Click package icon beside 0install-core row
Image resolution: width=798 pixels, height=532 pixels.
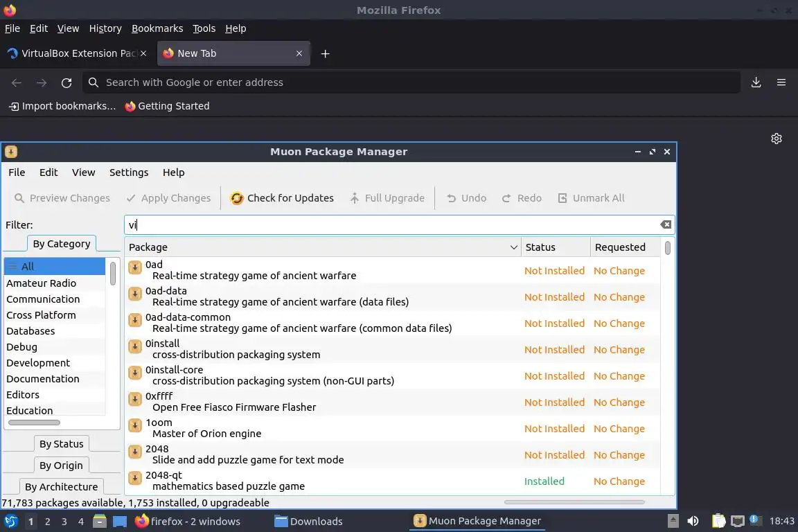click(135, 373)
